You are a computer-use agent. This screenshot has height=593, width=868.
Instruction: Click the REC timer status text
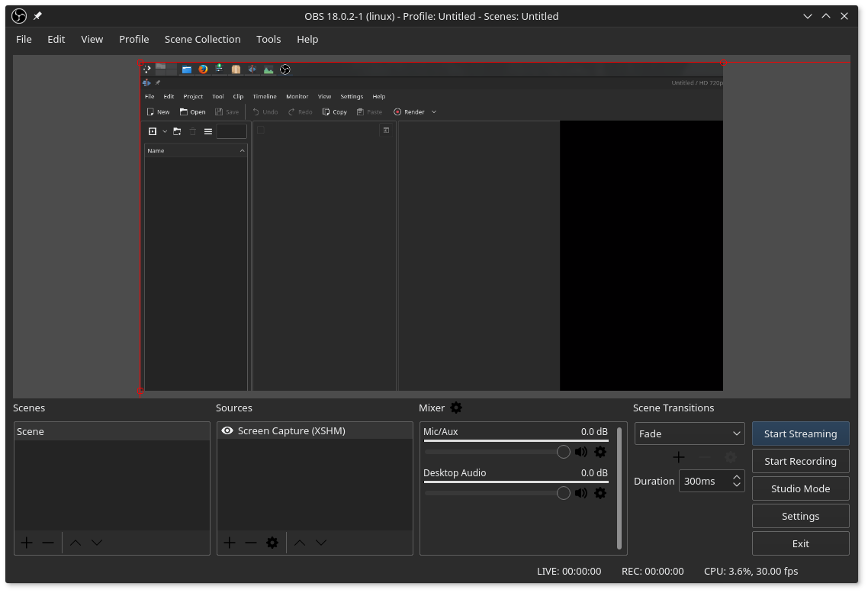(x=653, y=572)
